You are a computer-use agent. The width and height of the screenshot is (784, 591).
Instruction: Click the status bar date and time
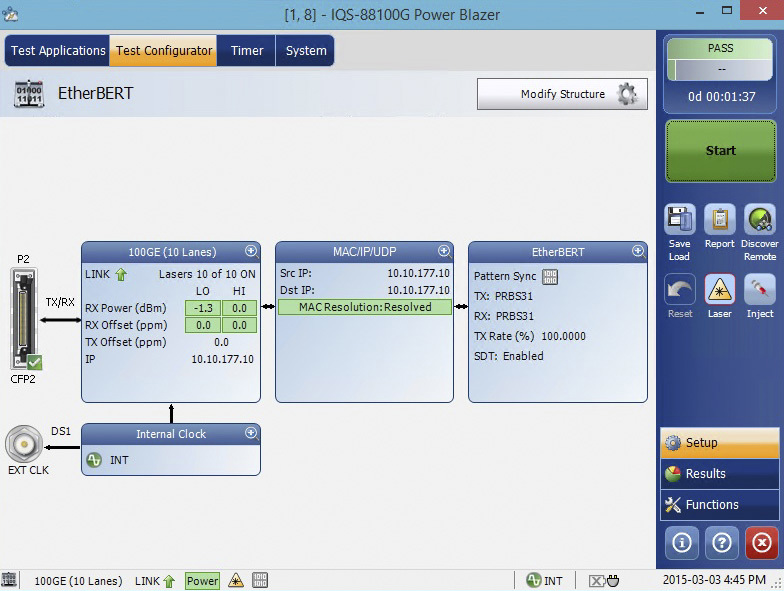tap(714, 580)
